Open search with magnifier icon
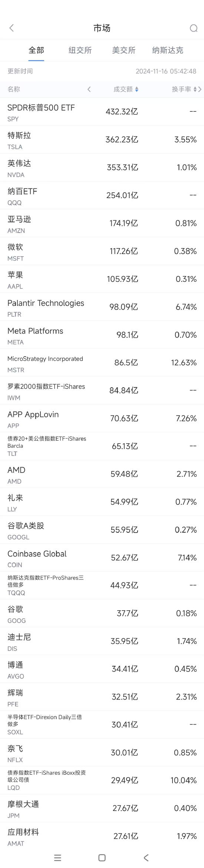Image resolution: width=204 pixels, height=868 pixels. (x=194, y=28)
